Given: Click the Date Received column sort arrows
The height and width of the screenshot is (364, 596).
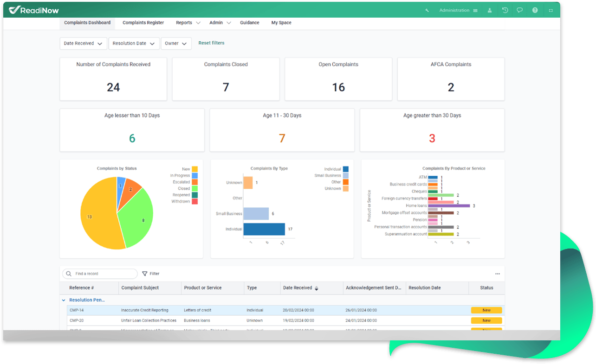Looking at the screenshot, I should tap(317, 288).
